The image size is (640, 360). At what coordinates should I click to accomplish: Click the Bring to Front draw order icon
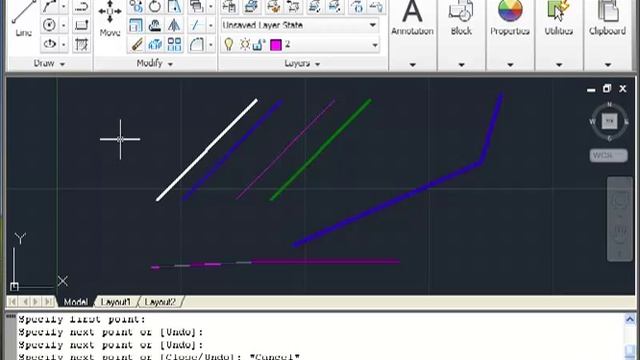tap(197, 6)
